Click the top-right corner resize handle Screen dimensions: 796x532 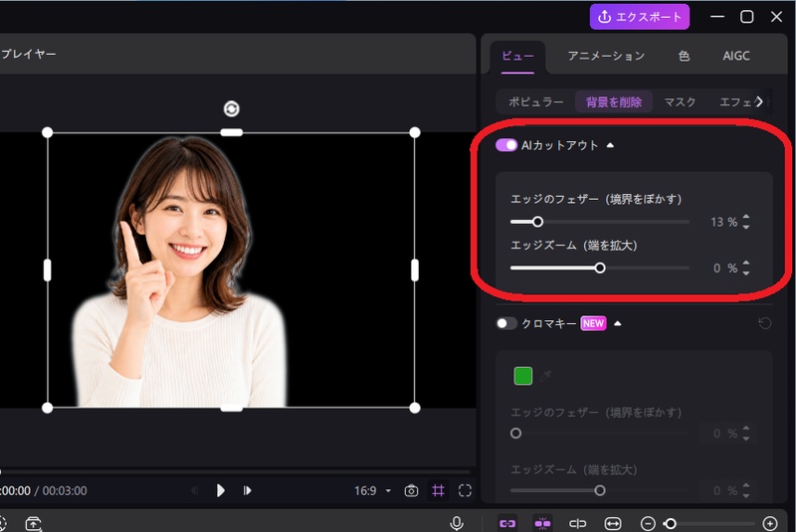click(415, 132)
